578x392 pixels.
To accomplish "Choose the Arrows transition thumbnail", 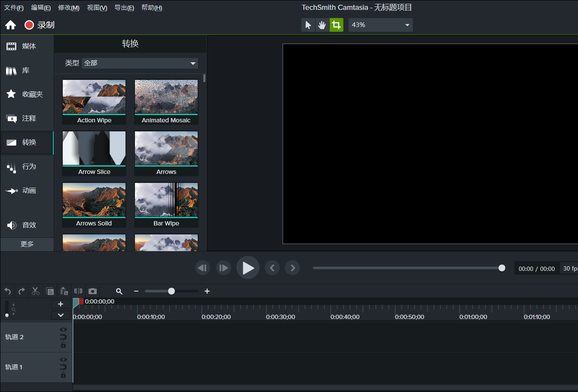I will 166,154.
